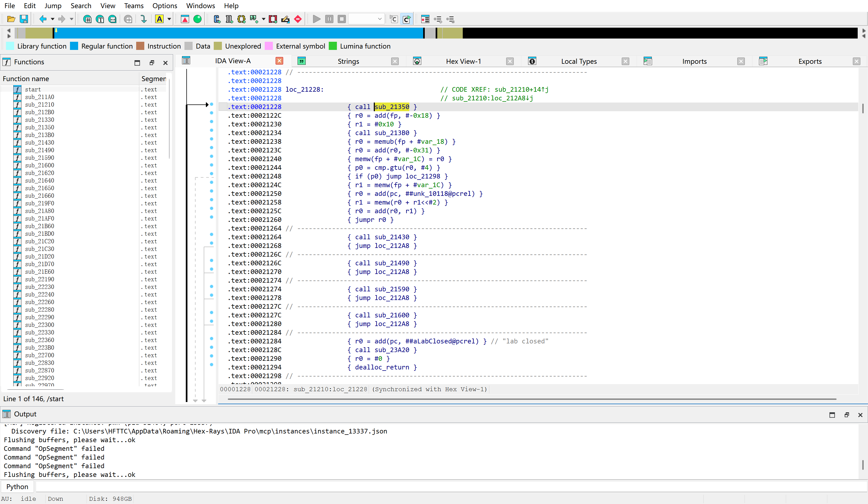Click the blue 'C' with plus icon

coord(217,19)
